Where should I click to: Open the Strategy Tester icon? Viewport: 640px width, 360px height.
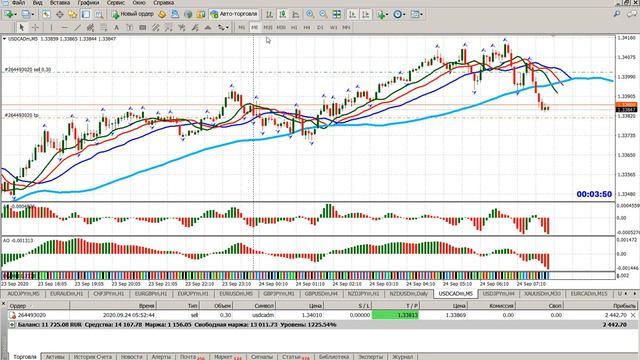(99, 14)
